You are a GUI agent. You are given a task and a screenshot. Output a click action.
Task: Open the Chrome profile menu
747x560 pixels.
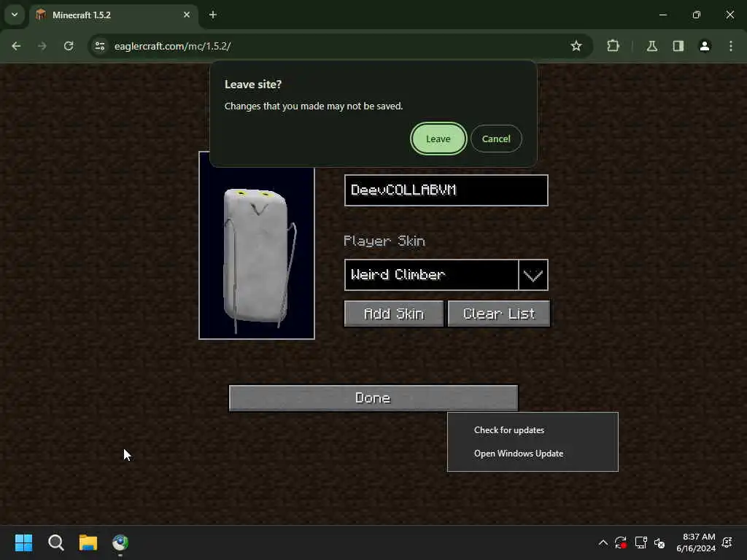(705, 46)
